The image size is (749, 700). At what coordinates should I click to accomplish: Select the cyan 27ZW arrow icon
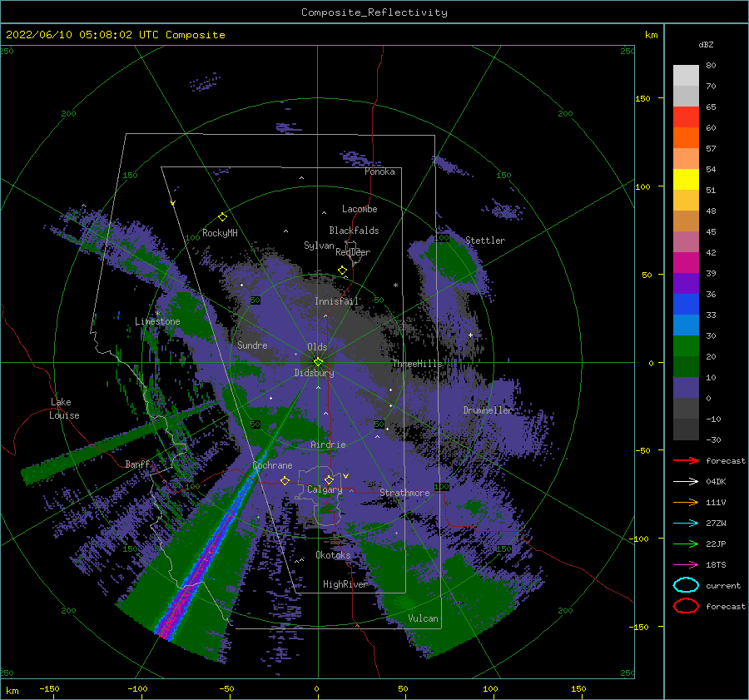686,524
